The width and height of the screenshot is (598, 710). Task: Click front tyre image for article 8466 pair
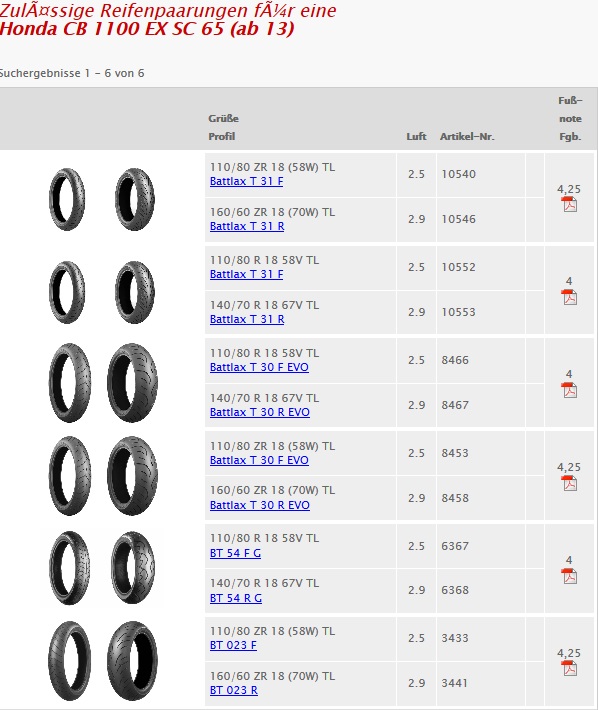(69, 383)
